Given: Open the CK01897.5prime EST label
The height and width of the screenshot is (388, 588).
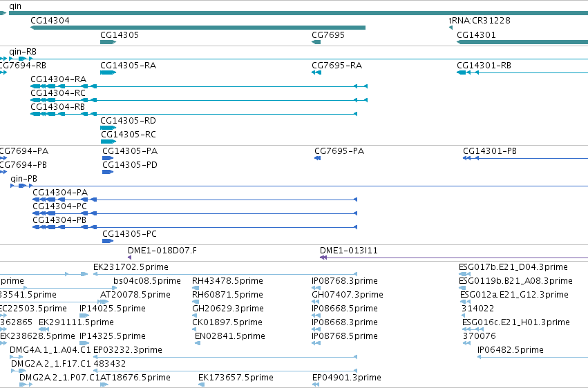Looking at the screenshot, I should point(227,322).
